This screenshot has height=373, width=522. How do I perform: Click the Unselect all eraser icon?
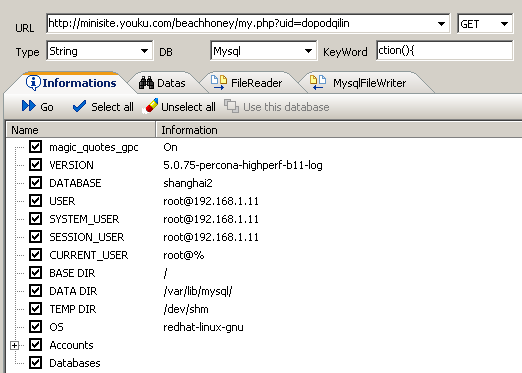point(150,106)
